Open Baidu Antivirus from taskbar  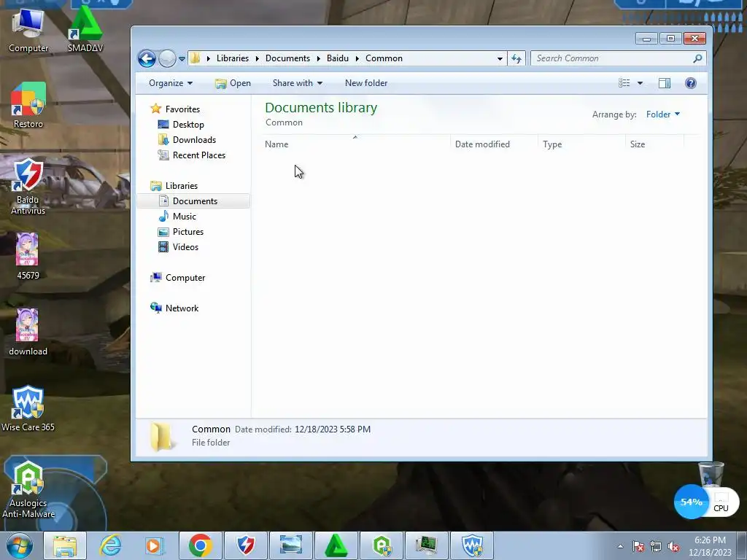tap(245, 545)
